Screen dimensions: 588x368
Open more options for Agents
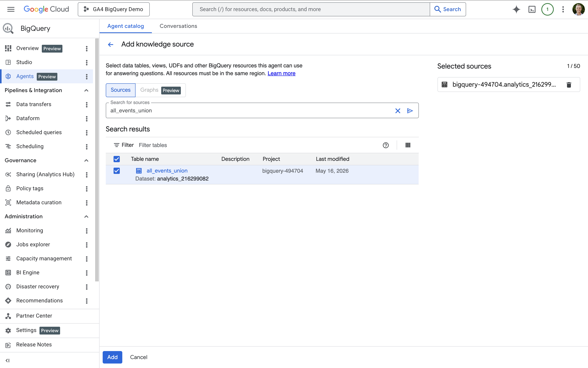(87, 77)
